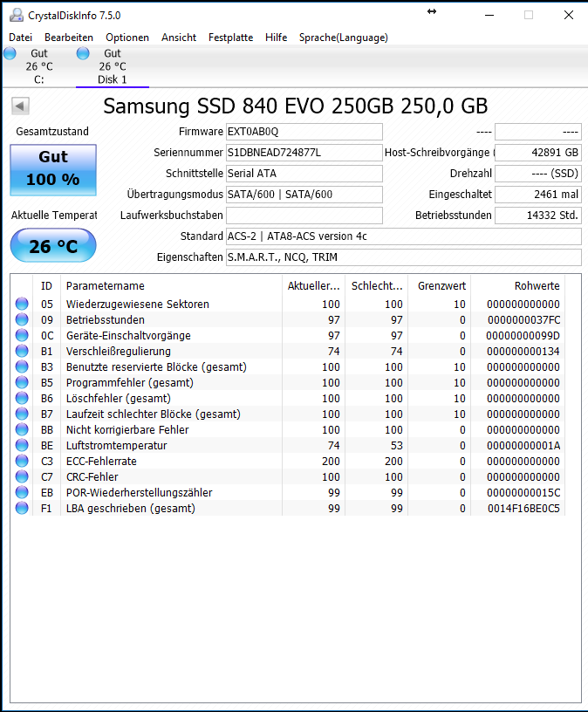Click the Rohwerte column header
This screenshot has height=712, width=588.
click(x=518, y=286)
